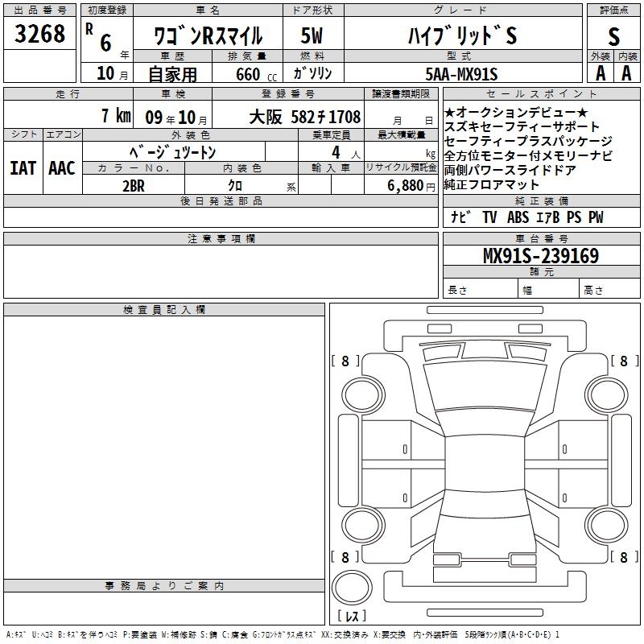Image resolution: width=644 pixels, height=644 pixels.
Task: Click the 注意事項欄 notes field
Action: point(221,271)
